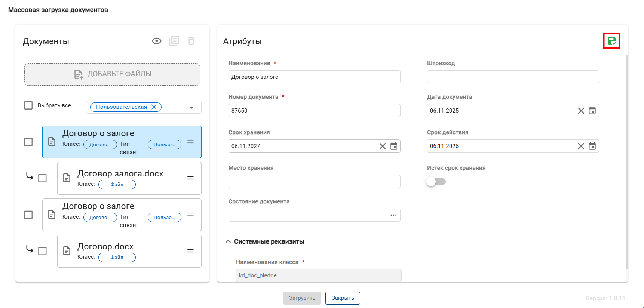The image size is (644, 308).
Task: Tick checkbox for Договор.docx
Action: 43,251
